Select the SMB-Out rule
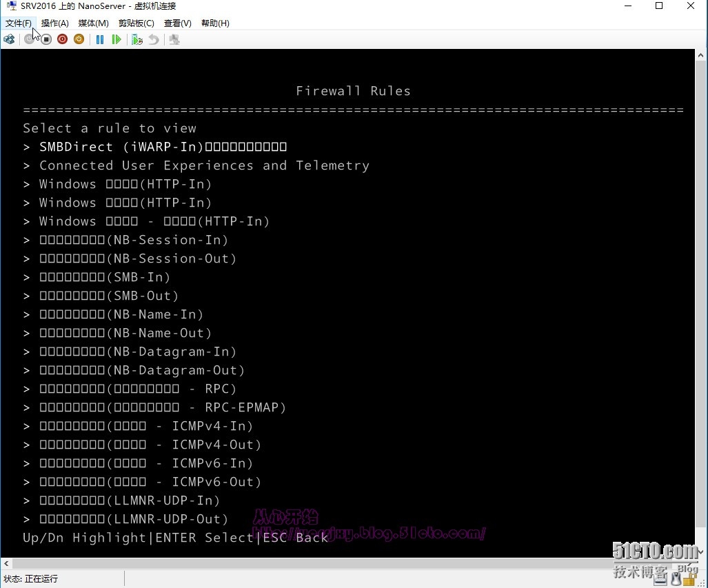This screenshot has width=708, height=588. point(101,296)
